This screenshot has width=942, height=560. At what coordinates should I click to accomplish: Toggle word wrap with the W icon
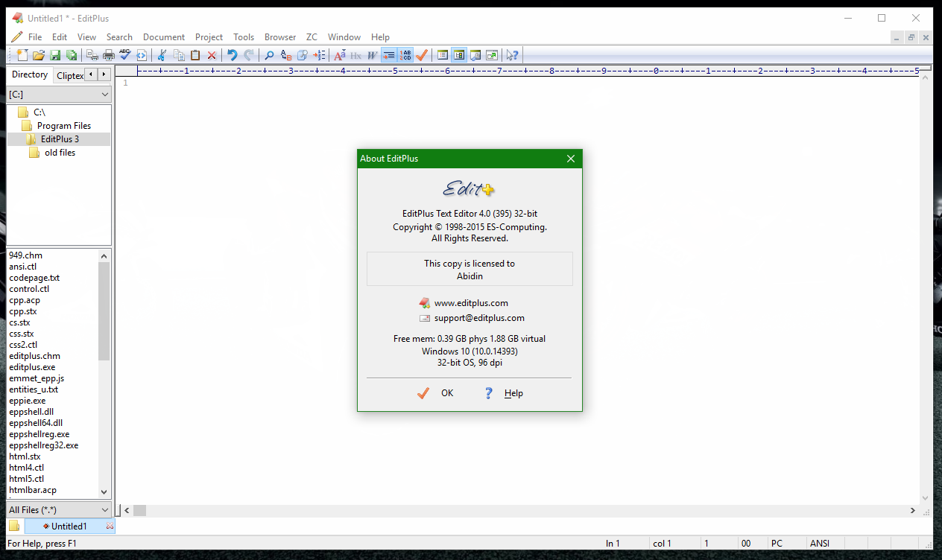pos(370,54)
